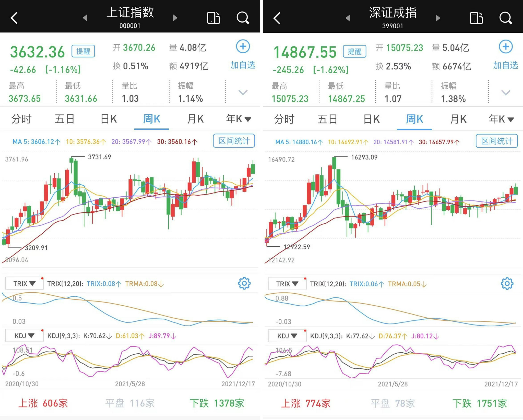Add 上证指数 to watchlist with plus icon
Screen dimensions: 523x420
pyautogui.click(x=243, y=47)
